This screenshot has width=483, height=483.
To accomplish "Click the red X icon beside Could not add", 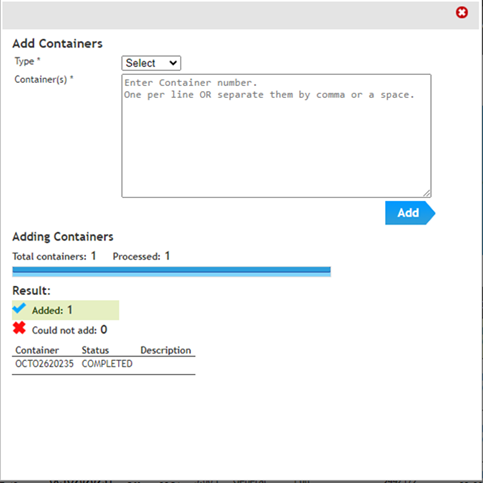I will coord(19,328).
